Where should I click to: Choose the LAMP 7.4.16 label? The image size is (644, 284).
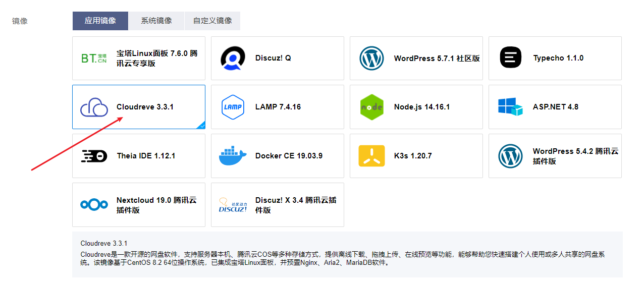[278, 107]
